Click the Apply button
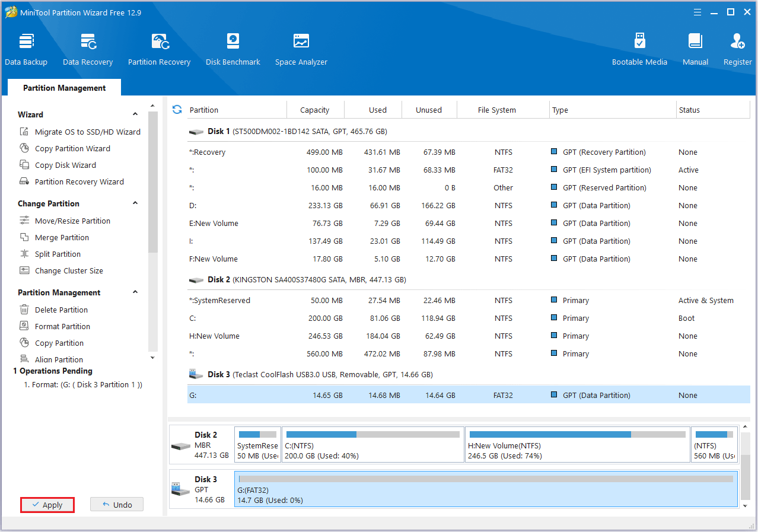 (x=47, y=505)
